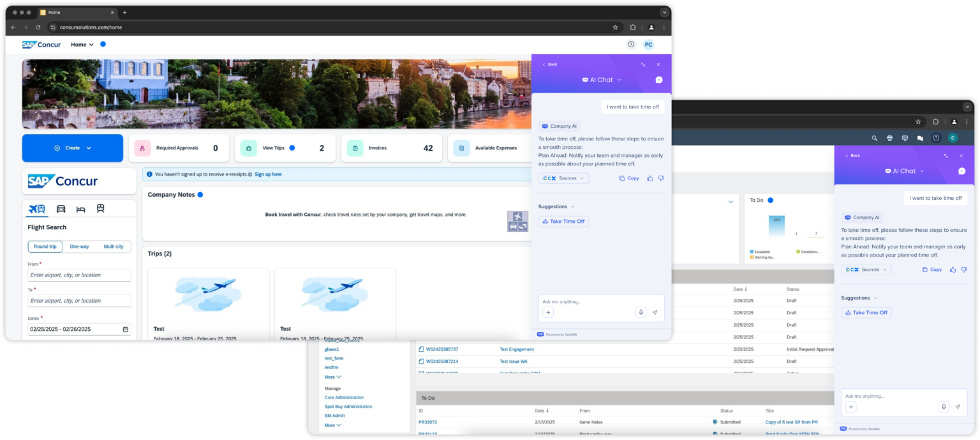Switch to the One-way tab

coord(79,247)
